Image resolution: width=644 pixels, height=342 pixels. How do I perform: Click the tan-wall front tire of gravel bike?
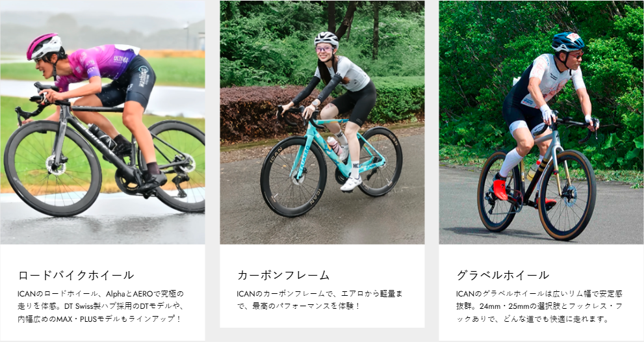click(x=567, y=195)
